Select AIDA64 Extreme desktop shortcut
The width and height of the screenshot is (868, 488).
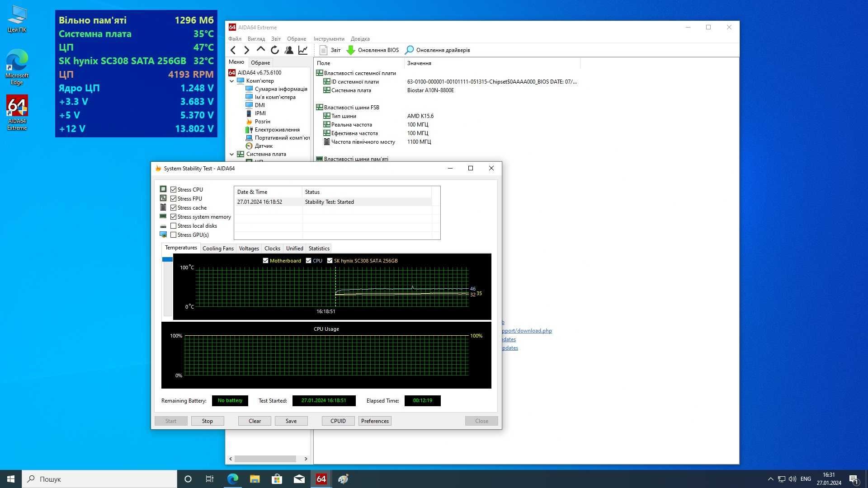click(x=17, y=113)
